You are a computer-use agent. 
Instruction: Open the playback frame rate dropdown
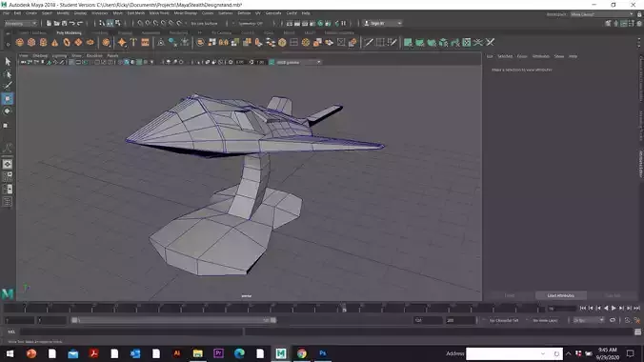coord(589,320)
